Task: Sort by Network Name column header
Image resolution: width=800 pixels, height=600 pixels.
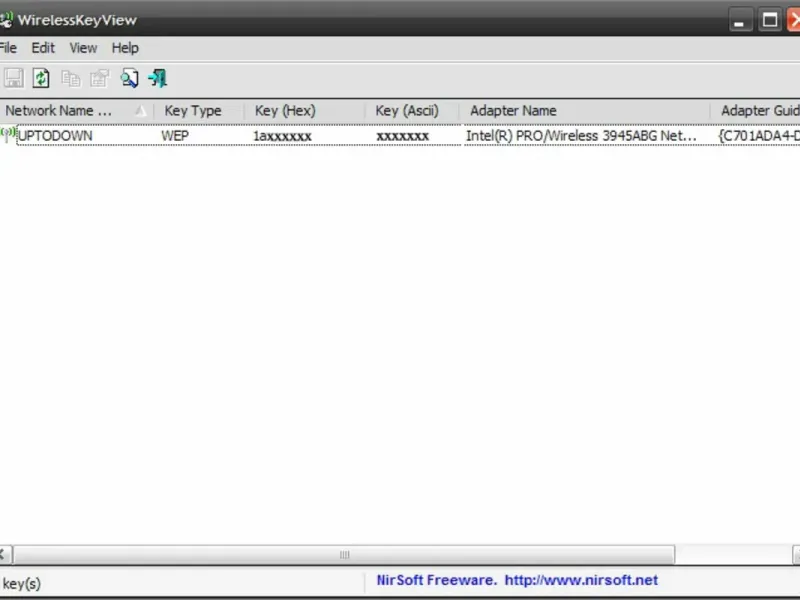Action: [77, 111]
